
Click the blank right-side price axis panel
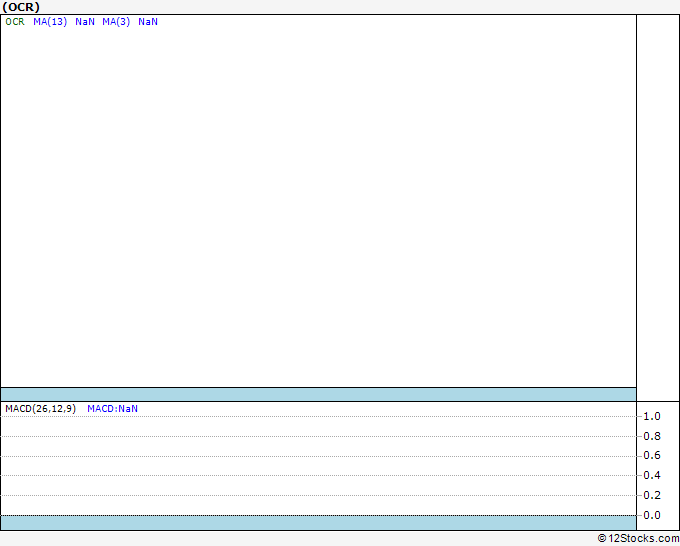tap(658, 200)
